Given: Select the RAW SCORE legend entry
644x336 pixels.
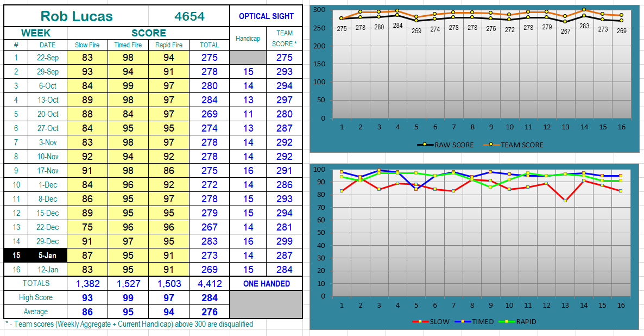Looking at the screenshot, I should [x=445, y=145].
